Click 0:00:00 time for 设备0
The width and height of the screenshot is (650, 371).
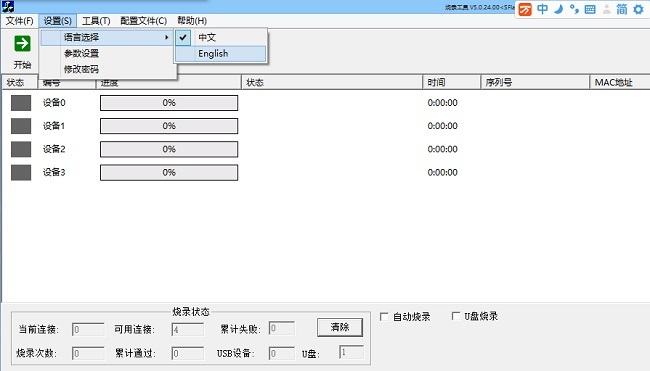[x=442, y=103]
